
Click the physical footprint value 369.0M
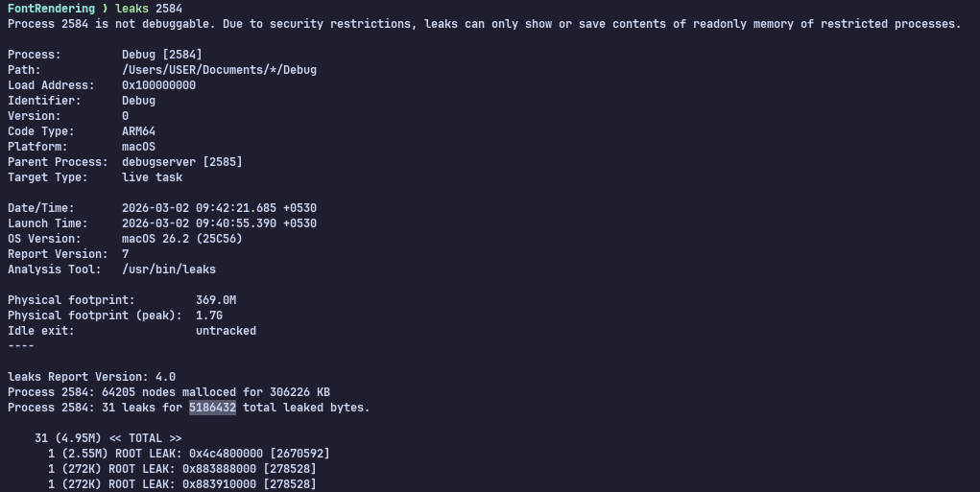click(x=216, y=300)
